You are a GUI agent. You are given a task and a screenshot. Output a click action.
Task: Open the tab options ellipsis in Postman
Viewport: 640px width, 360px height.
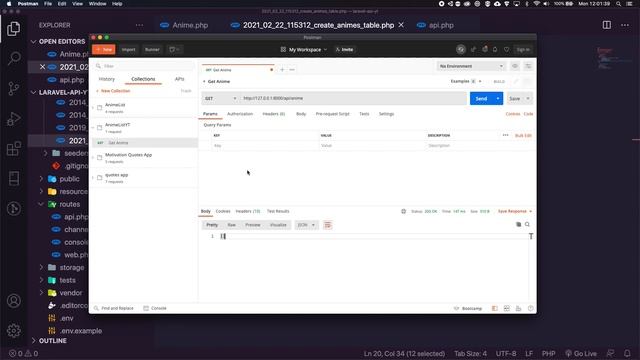coord(292,70)
